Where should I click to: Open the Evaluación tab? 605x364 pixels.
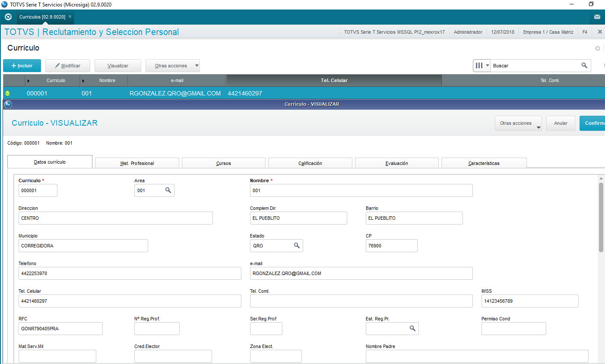tap(396, 163)
